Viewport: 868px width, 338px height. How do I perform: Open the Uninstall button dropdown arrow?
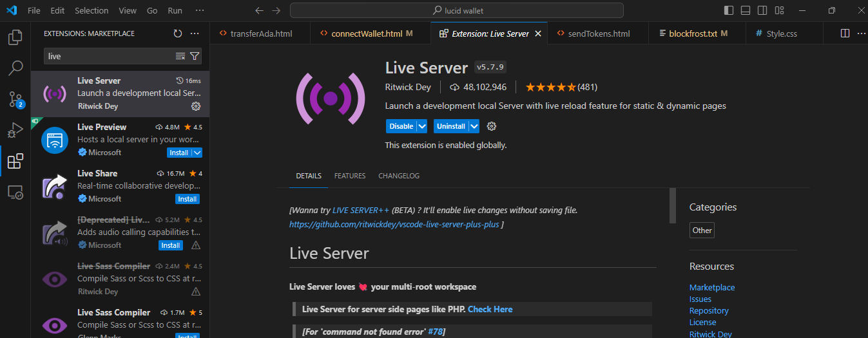pos(474,126)
